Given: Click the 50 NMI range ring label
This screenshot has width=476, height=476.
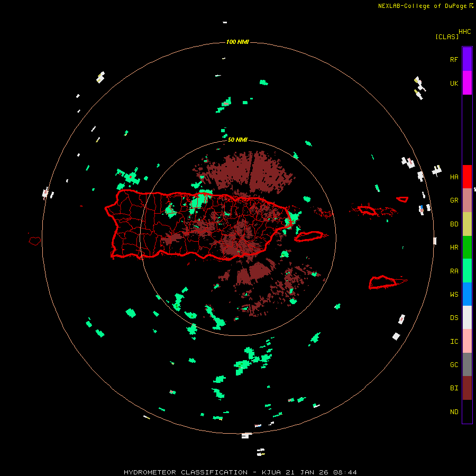Looking at the screenshot, I should coord(237,140).
